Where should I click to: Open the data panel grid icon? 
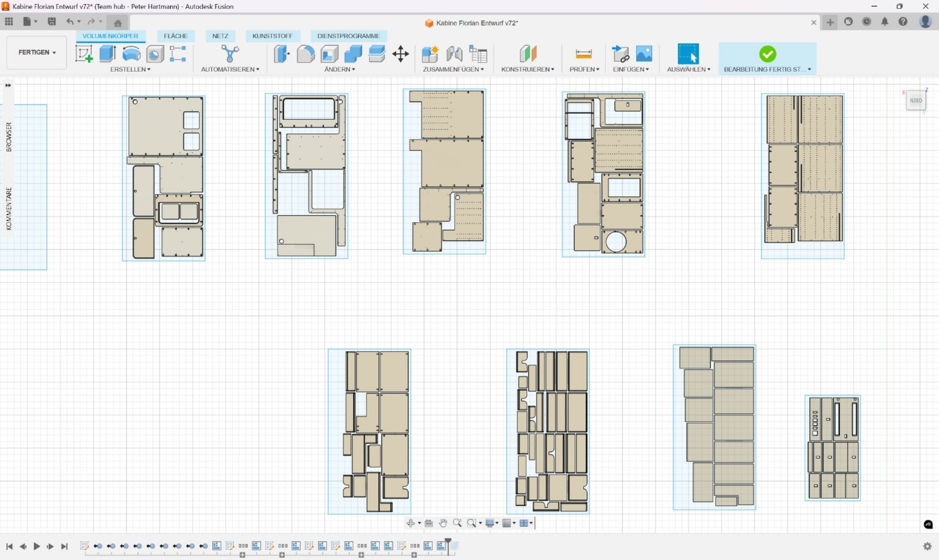point(9,21)
